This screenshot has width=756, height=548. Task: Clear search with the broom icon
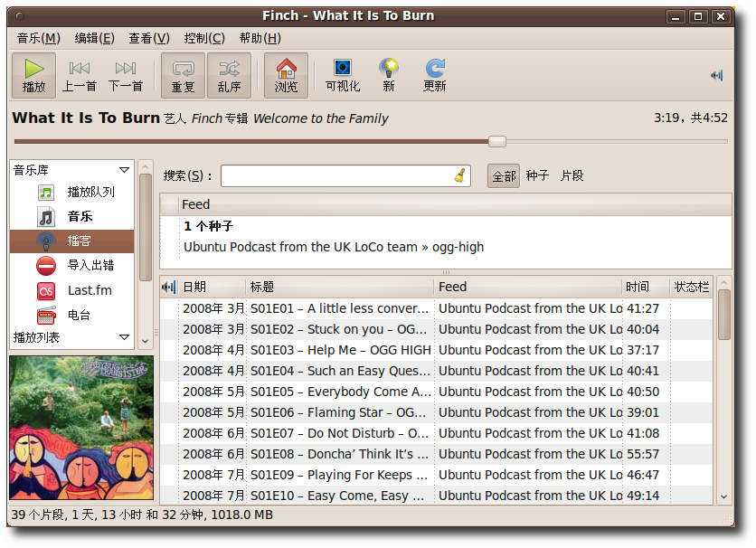[x=460, y=175]
